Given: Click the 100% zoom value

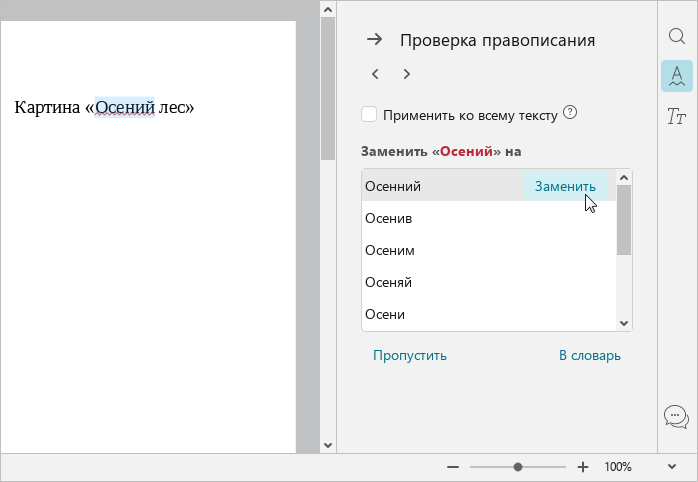Looking at the screenshot, I should [617, 467].
